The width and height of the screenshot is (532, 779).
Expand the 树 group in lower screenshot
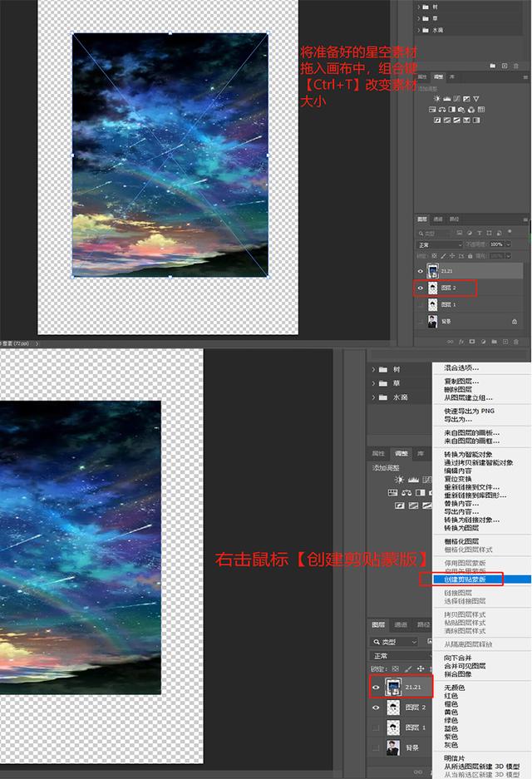tap(373, 369)
